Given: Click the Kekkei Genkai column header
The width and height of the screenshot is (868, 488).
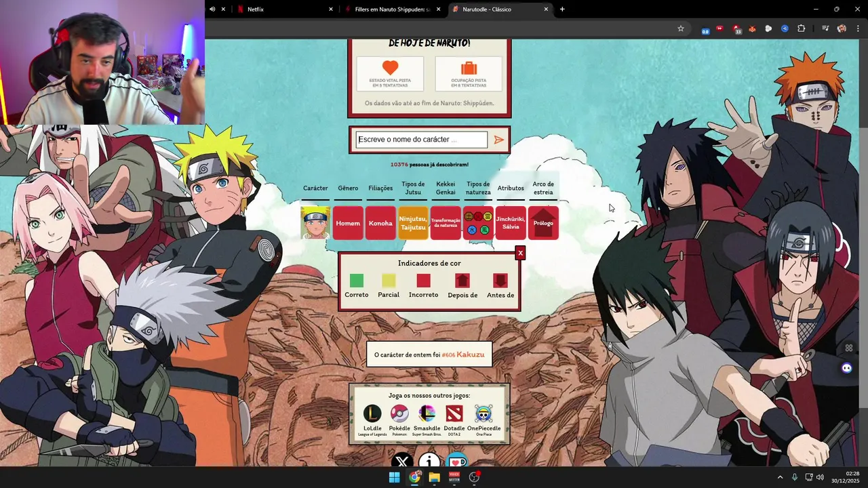Looking at the screenshot, I should 446,188.
